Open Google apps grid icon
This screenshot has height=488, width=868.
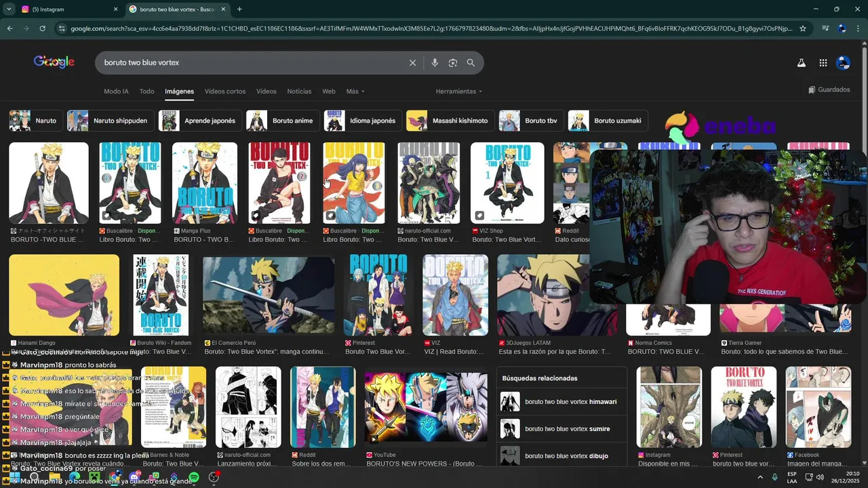tap(823, 62)
